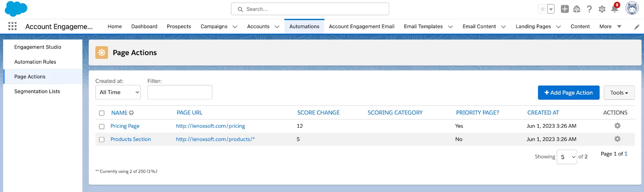
Task: Open the Accounts tab
Action: 258,27
